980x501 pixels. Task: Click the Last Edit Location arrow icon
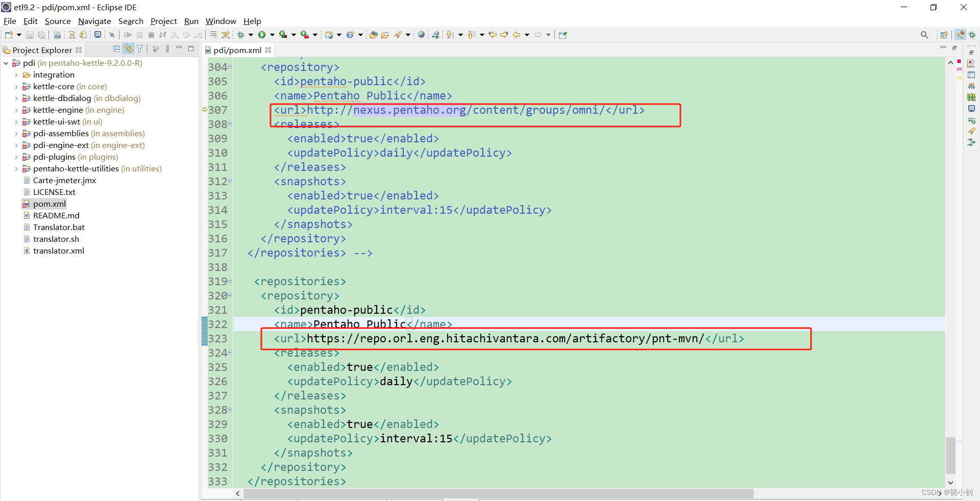click(x=493, y=35)
